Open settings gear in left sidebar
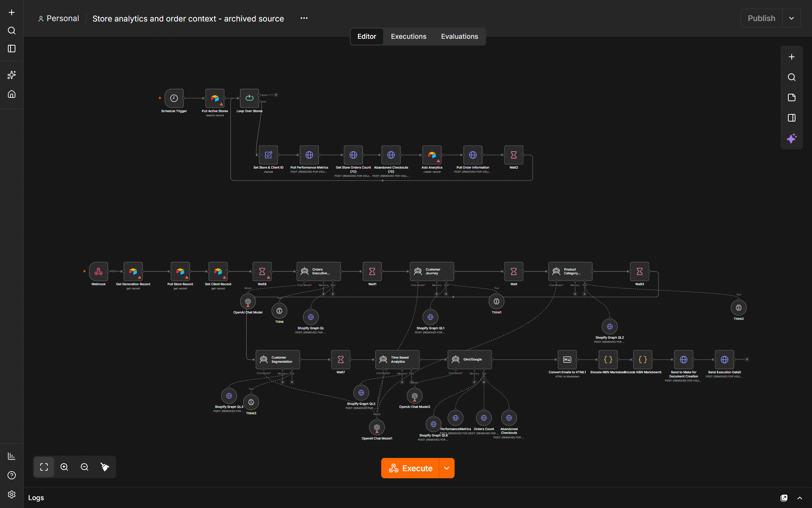812x508 pixels. pyautogui.click(x=12, y=494)
